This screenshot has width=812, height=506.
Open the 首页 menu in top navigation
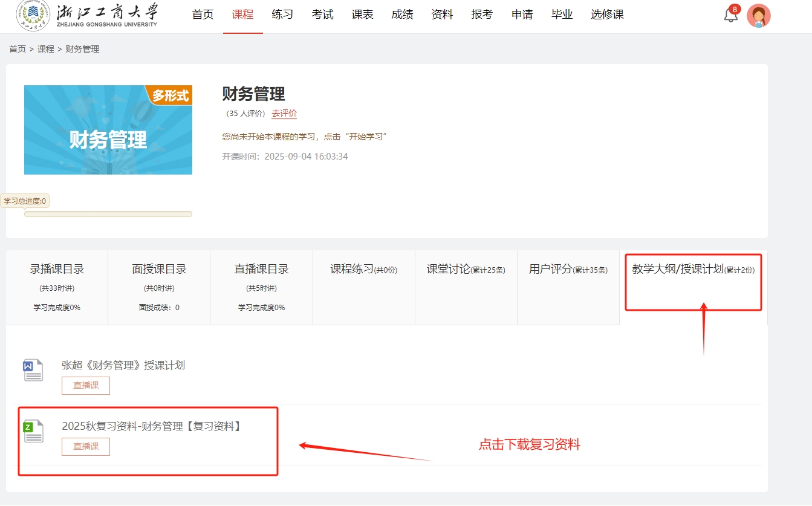coord(203,15)
